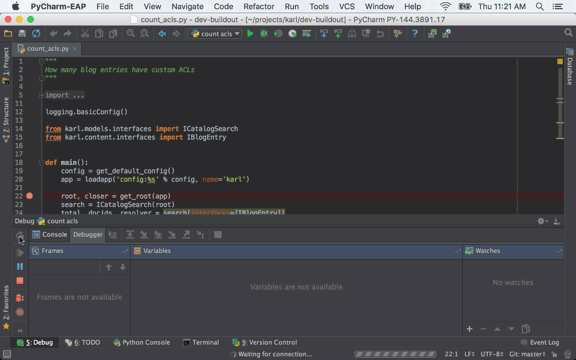Toggle Mute Breakpoints in debug sidebar
The image size is (576, 360).
click(x=20, y=312)
